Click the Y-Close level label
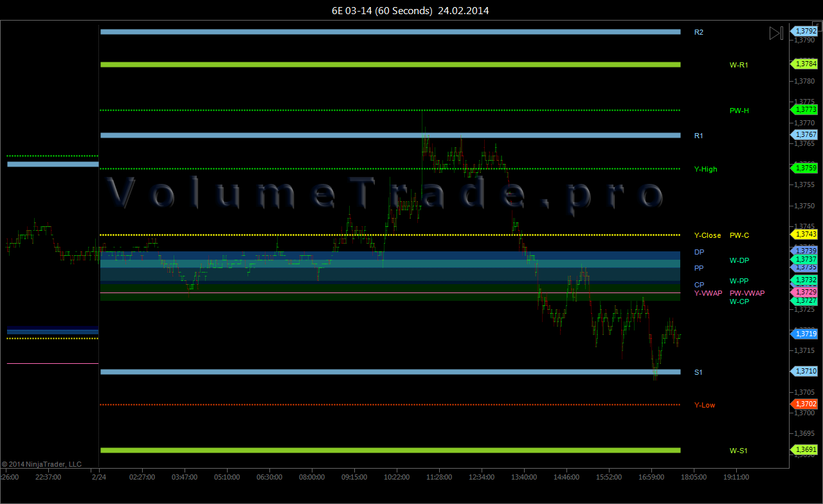This screenshot has width=823, height=504. (707, 235)
